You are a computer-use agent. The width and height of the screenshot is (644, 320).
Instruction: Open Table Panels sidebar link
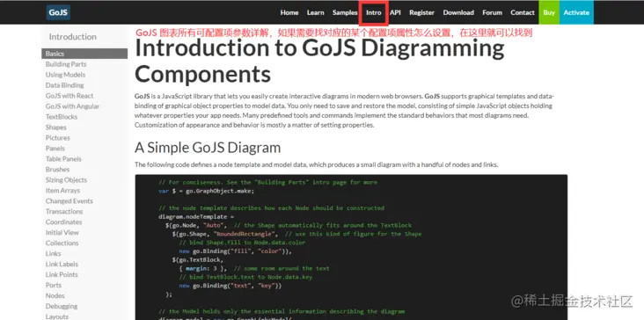tap(63, 159)
